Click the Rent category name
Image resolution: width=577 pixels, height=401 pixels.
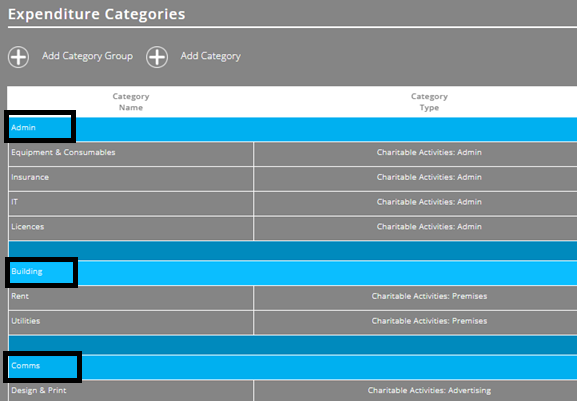[x=20, y=296]
